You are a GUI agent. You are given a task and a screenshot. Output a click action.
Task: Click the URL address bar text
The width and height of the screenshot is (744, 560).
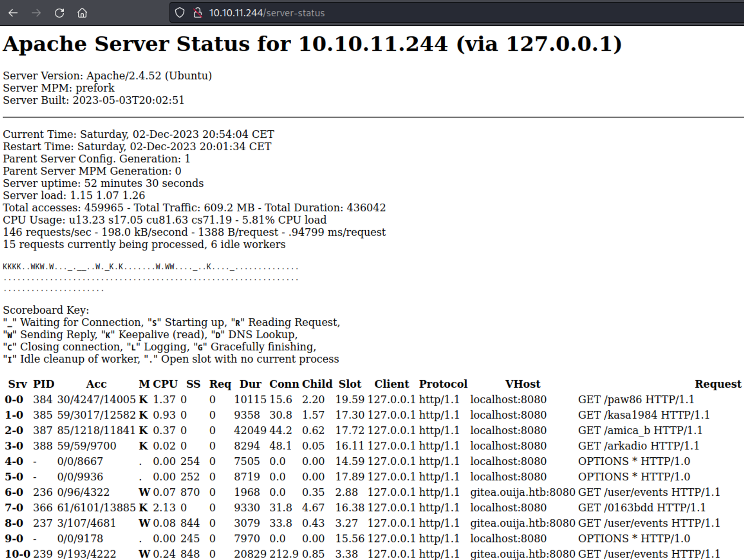point(267,13)
